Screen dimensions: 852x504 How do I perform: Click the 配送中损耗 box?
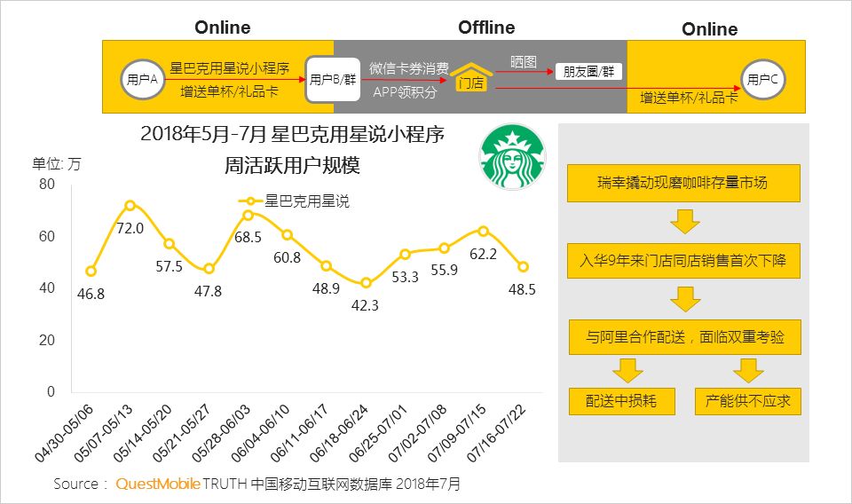[621, 401]
